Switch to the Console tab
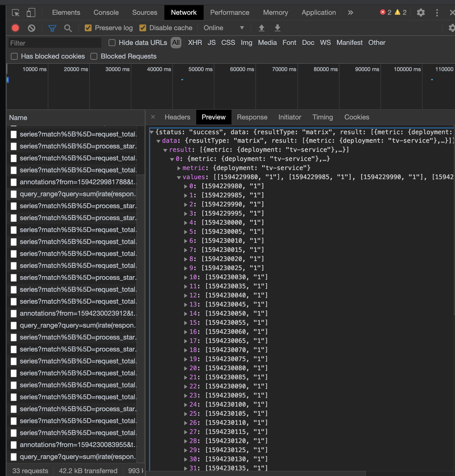455x476 pixels. 106,13
